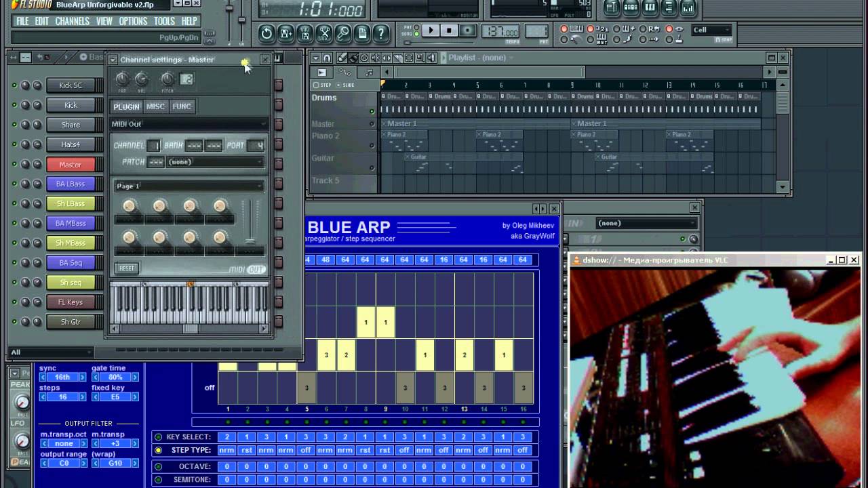Click the magnet snap icon in Playlist
This screenshot has width=868, height=488.
pos(327,58)
